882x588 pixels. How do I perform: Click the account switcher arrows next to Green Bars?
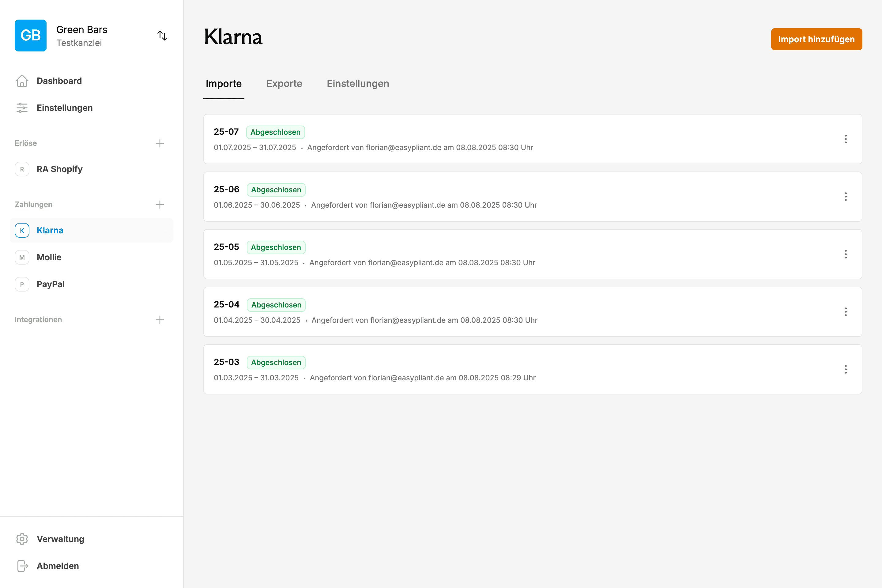tap(162, 35)
